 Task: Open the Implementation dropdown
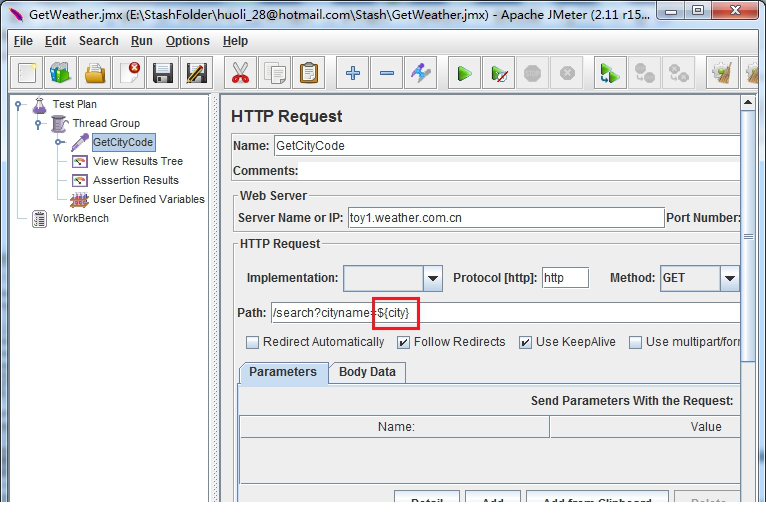coord(433,278)
